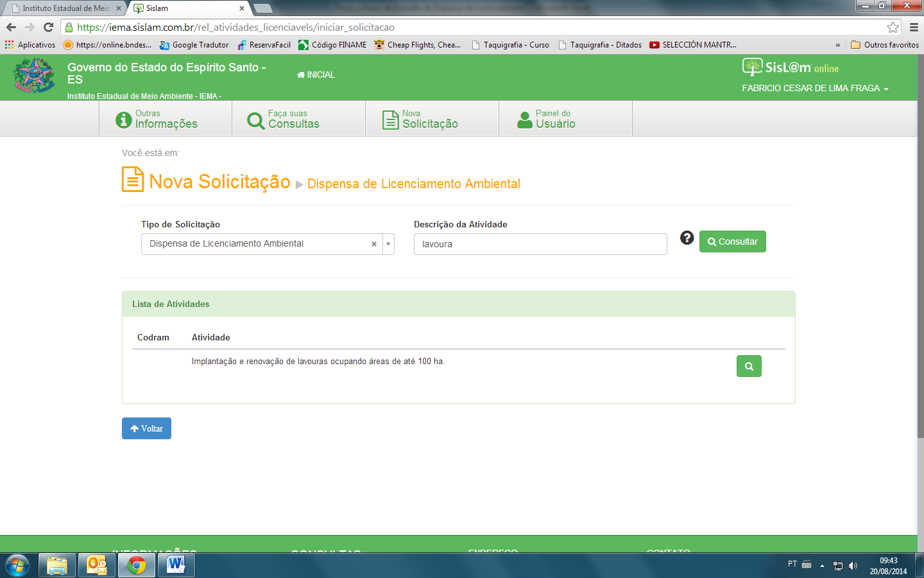This screenshot has width=924, height=578.
Task: Click the Codram column header
Action: [153, 337]
